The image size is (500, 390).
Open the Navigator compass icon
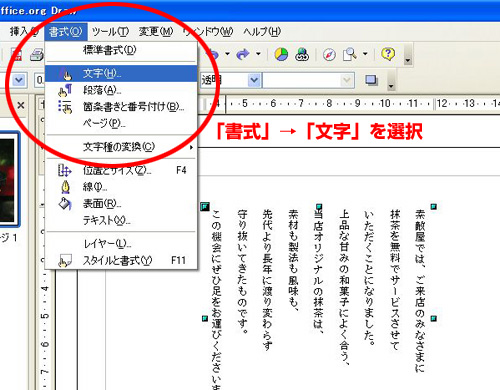pyautogui.click(x=329, y=54)
